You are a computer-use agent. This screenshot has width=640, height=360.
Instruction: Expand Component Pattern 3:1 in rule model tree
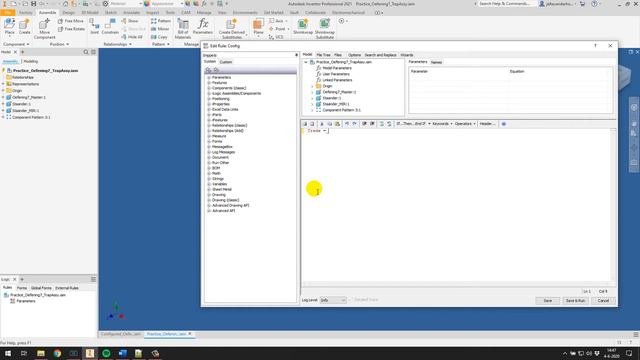312,110
